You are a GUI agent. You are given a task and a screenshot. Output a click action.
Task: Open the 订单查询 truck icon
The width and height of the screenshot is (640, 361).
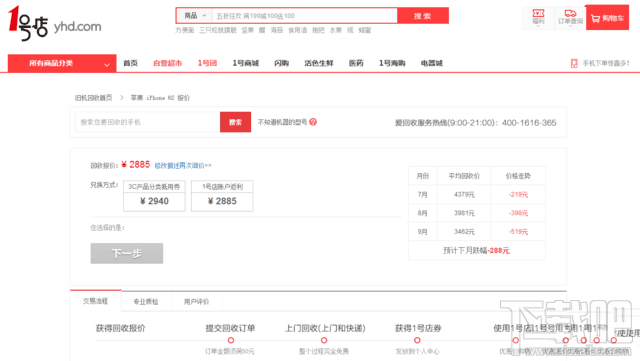pos(570,17)
